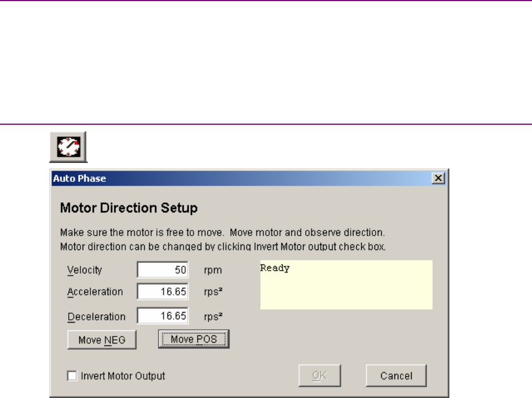Click the rps² unit beside Acceleration

pyautogui.click(x=213, y=292)
